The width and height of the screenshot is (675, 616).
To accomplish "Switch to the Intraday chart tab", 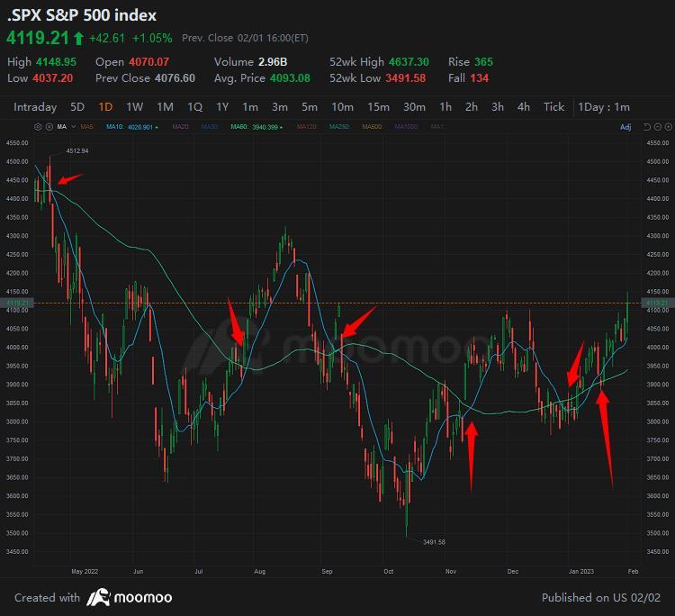I will tap(35, 106).
